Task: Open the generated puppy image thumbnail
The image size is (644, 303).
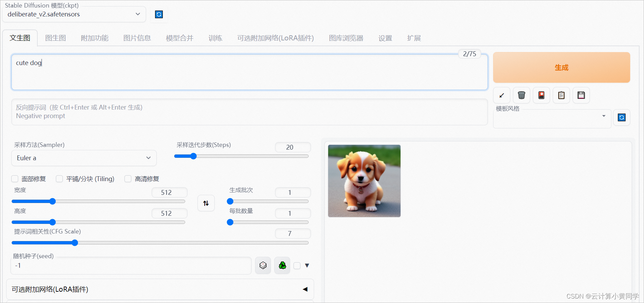Action: tap(364, 181)
